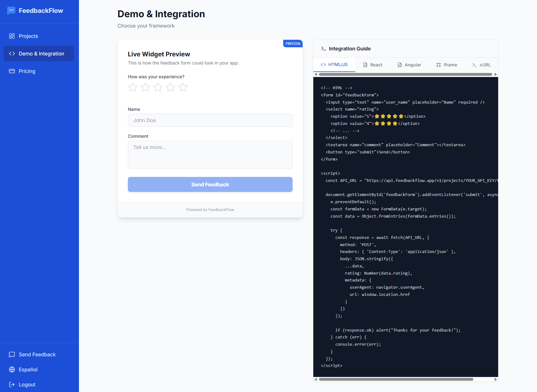Click Logout in the sidebar
This screenshot has width=537, height=392.
point(39,384)
